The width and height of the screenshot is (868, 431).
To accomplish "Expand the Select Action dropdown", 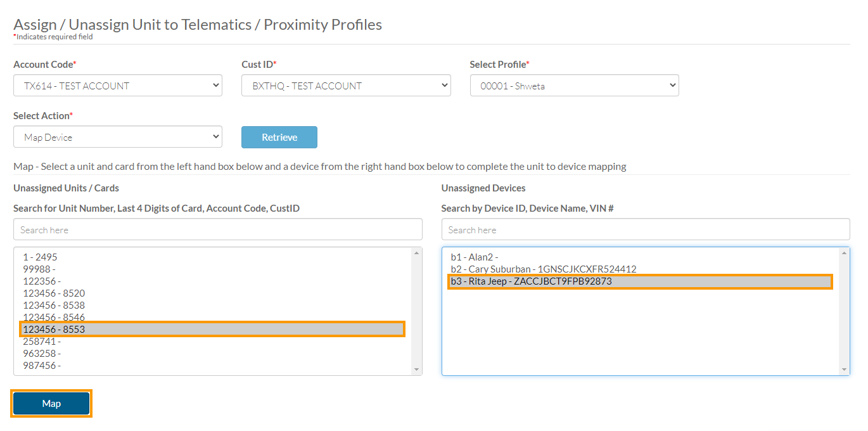I will (x=117, y=136).
